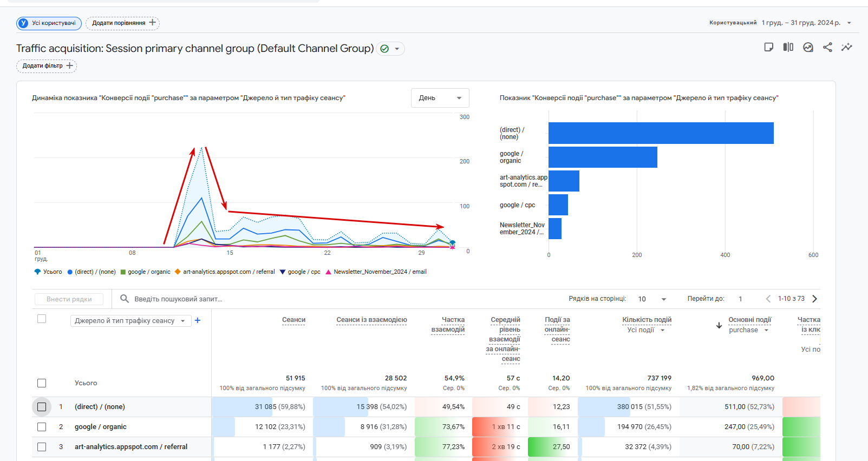Click the Додати фільтр button
Image resolution: width=868 pixels, height=461 pixels.
pos(47,66)
